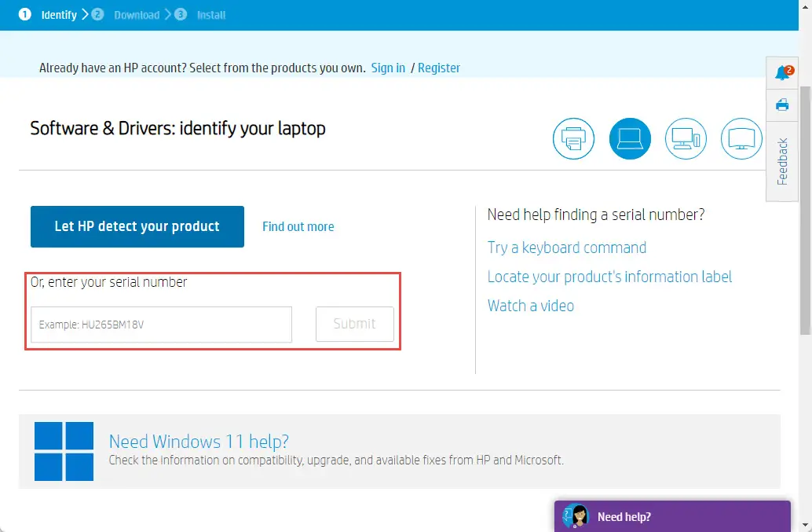Click the Windows 11 logo
The image size is (812, 532).
pos(64,451)
